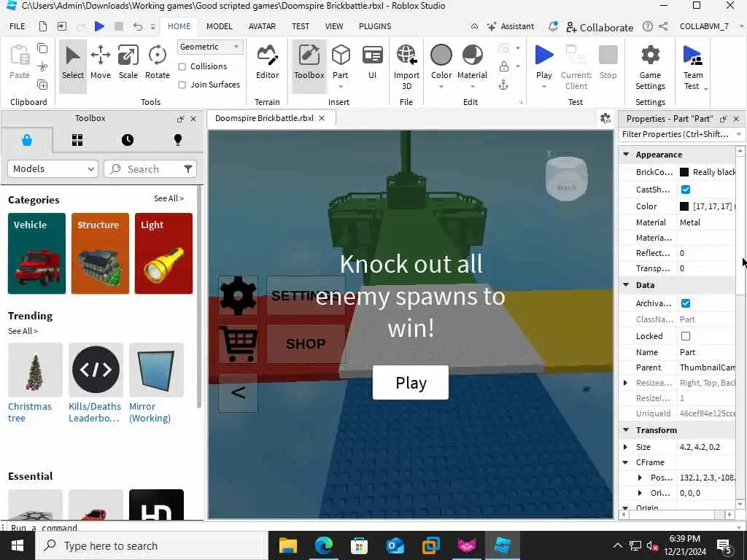Activate the Scale tool
747x560 pixels.
tap(128, 62)
